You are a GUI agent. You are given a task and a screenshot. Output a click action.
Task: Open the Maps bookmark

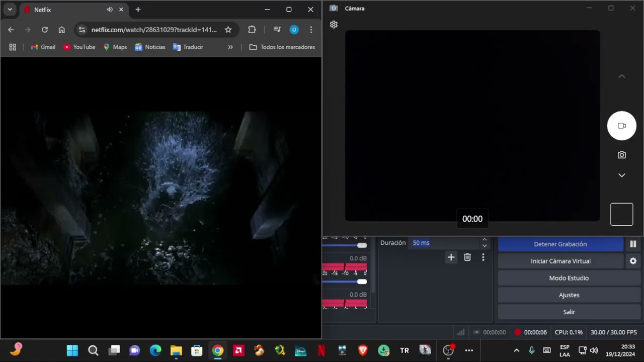[115, 47]
